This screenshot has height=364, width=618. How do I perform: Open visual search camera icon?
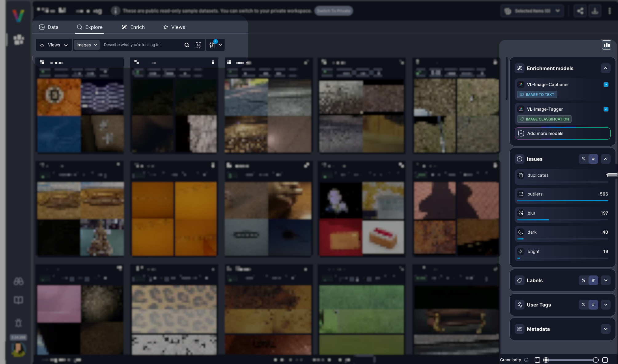(x=198, y=45)
